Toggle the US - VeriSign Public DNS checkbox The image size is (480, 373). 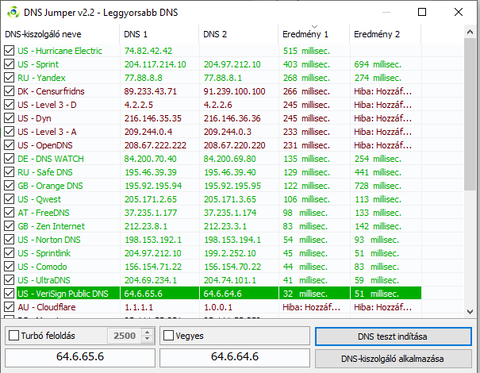click(x=9, y=293)
